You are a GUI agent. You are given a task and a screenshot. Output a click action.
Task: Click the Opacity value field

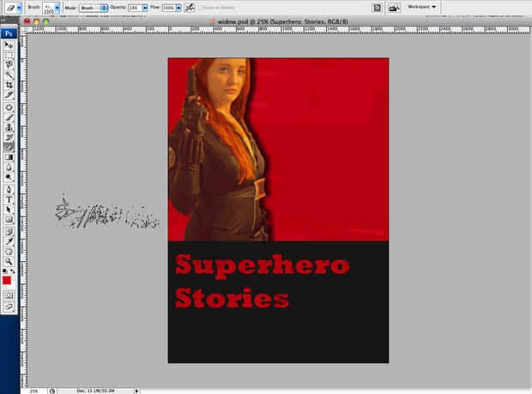(x=136, y=8)
